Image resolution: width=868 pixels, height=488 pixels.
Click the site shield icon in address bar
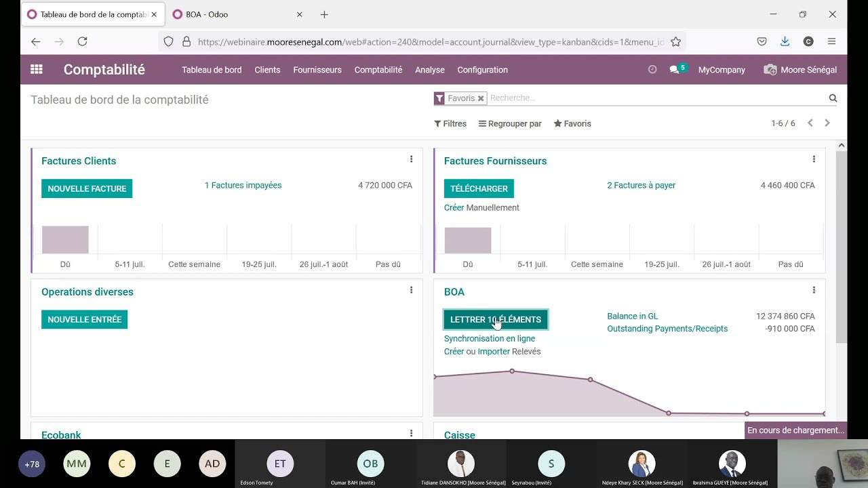click(169, 42)
